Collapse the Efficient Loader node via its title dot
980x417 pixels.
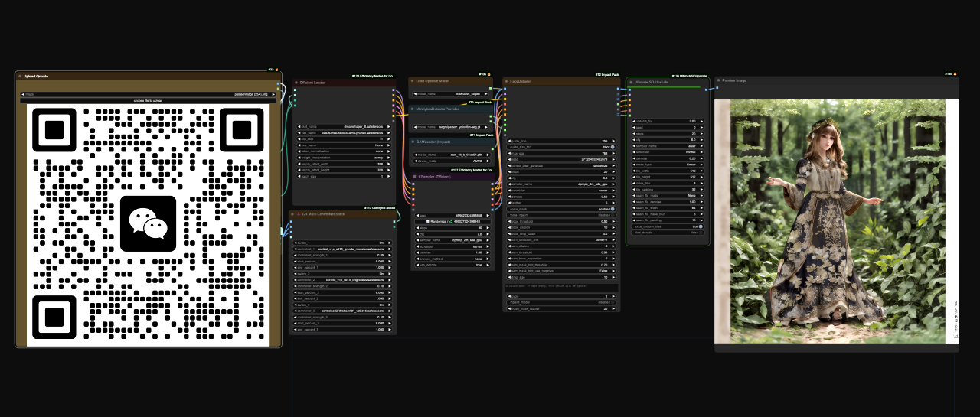(x=296, y=83)
